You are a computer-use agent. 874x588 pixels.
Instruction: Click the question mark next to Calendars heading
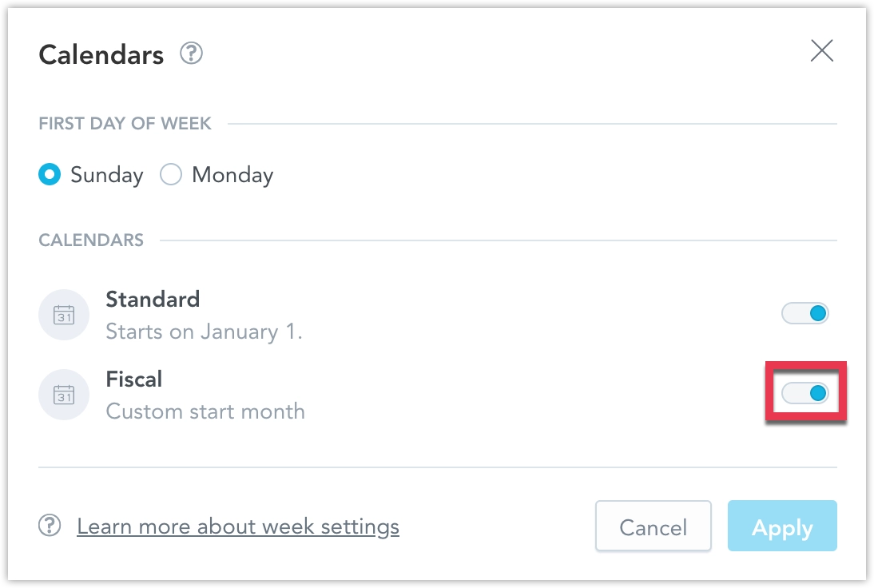(190, 54)
